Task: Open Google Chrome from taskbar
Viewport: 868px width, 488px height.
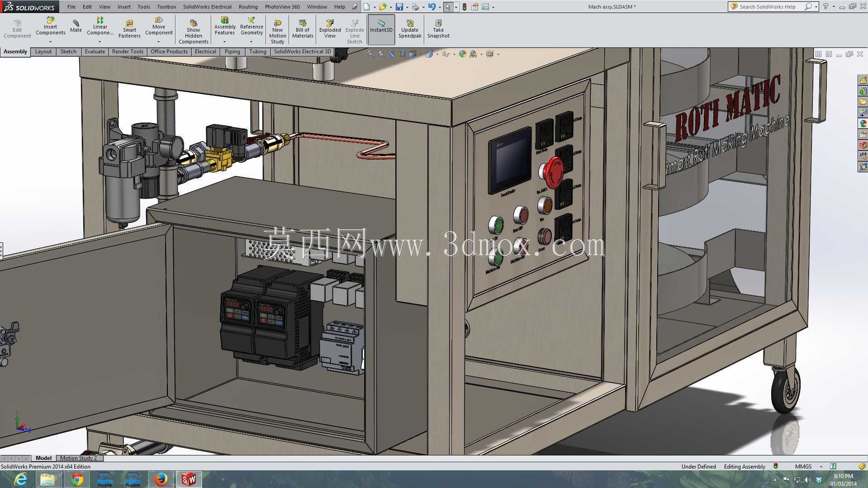Action: coord(76,479)
